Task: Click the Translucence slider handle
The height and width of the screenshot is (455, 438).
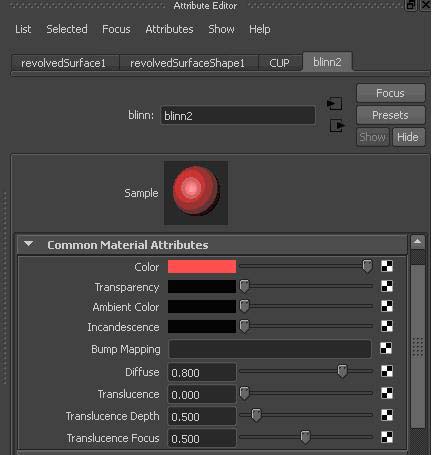Action: [244, 393]
